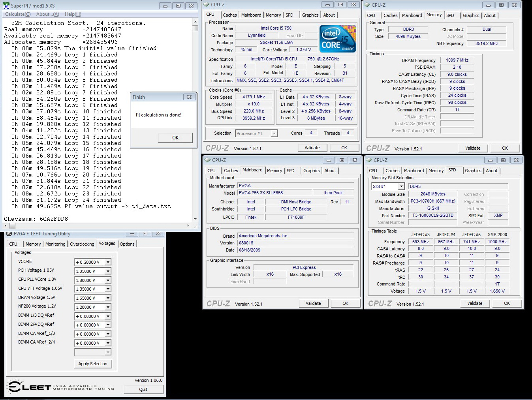
Task: Expand the CPU VTT Voltage dropdown
Action: pos(108,289)
